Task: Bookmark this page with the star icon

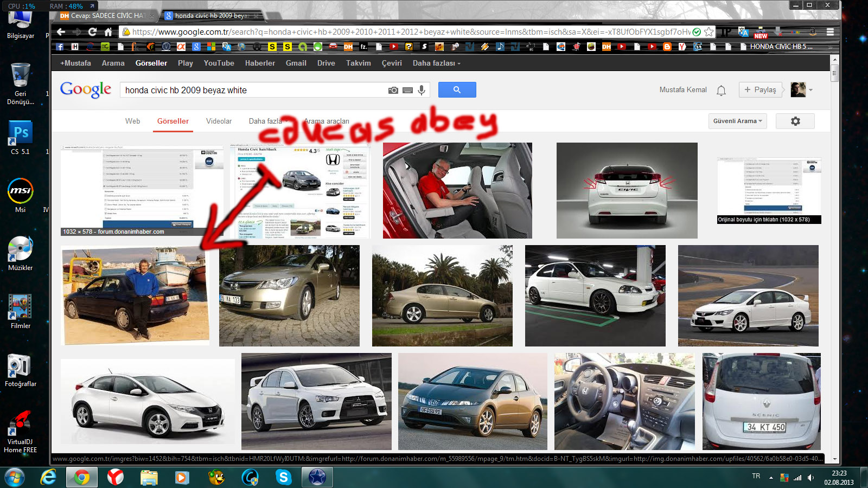Action: pos(709,32)
